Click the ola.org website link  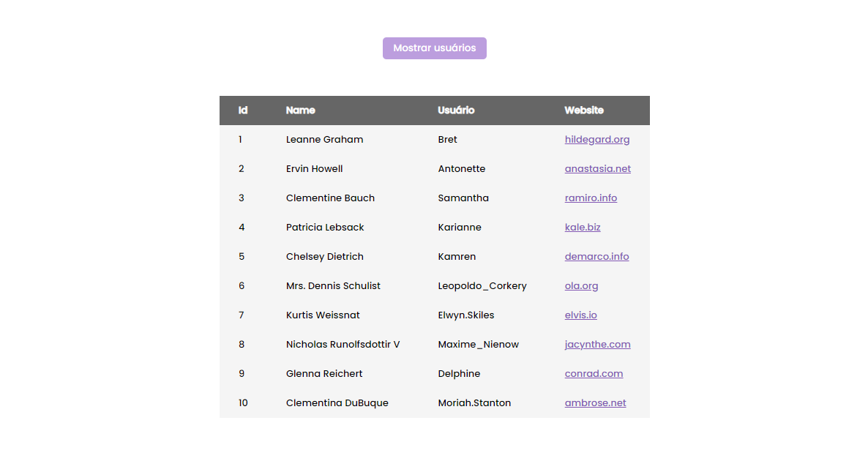pyautogui.click(x=581, y=286)
